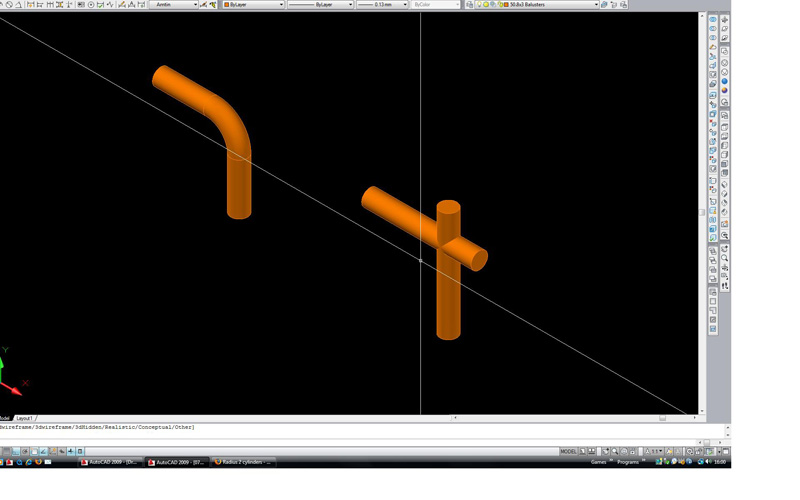Toggle layer on/off lightbulb icon
Image resolution: width=800 pixels, height=500 pixels.
point(479,5)
